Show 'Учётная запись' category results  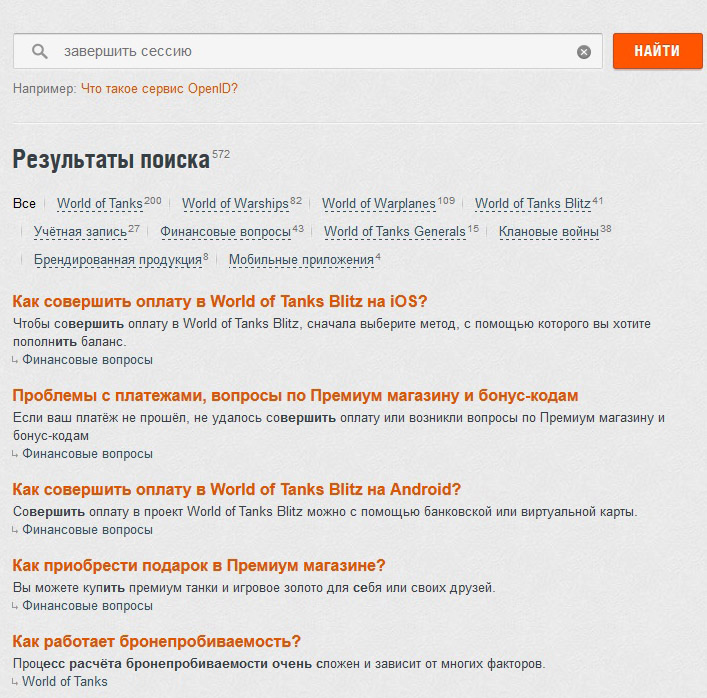[80, 232]
